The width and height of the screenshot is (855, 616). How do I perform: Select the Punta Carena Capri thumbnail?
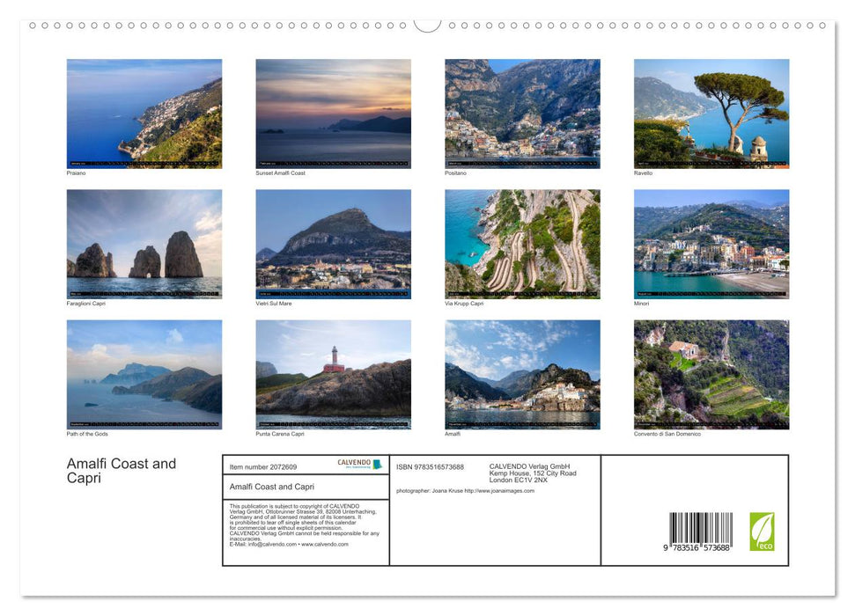pos(333,373)
